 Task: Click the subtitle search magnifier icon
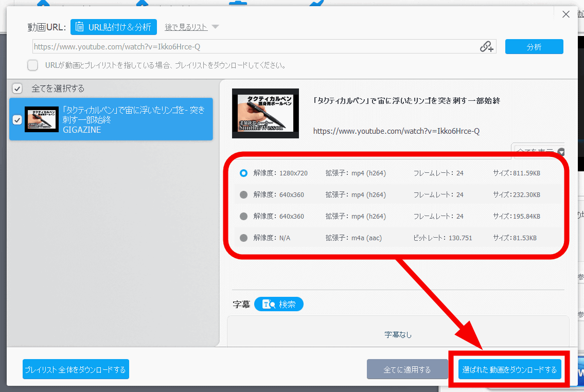pos(269,304)
